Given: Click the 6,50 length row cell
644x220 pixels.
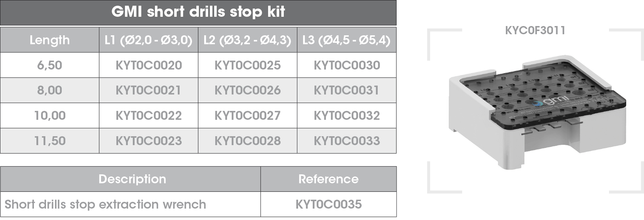Looking at the screenshot, I should tap(50, 65).
